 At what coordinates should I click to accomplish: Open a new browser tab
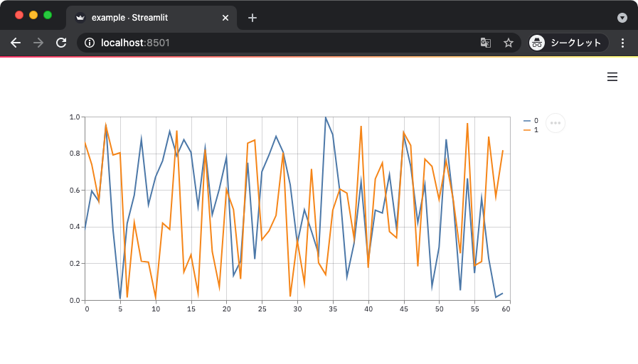(252, 18)
